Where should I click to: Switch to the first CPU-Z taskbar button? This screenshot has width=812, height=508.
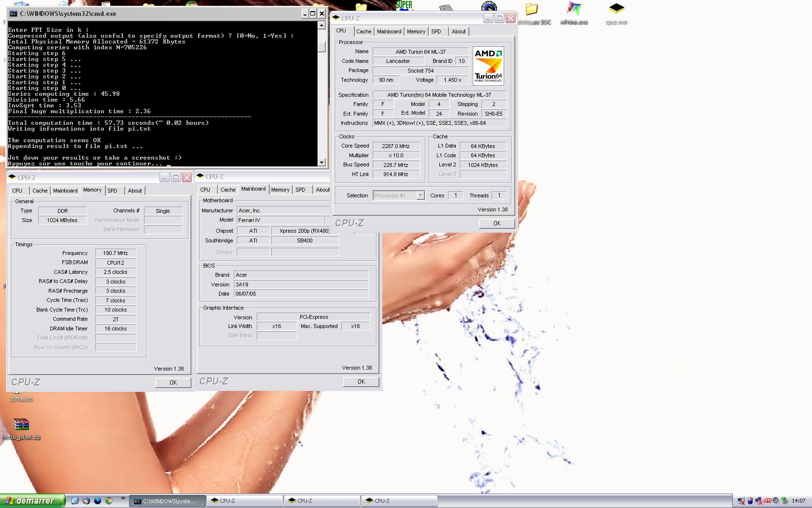pos(245,501)
